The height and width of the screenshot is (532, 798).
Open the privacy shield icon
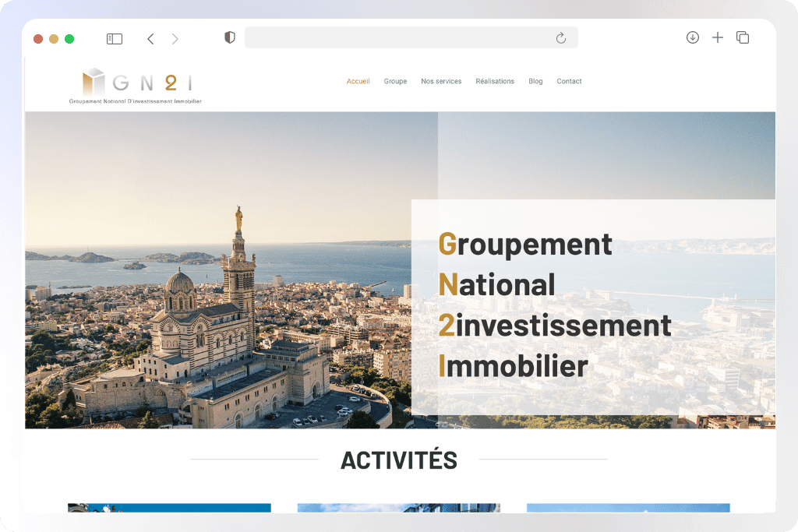[230, 37]
